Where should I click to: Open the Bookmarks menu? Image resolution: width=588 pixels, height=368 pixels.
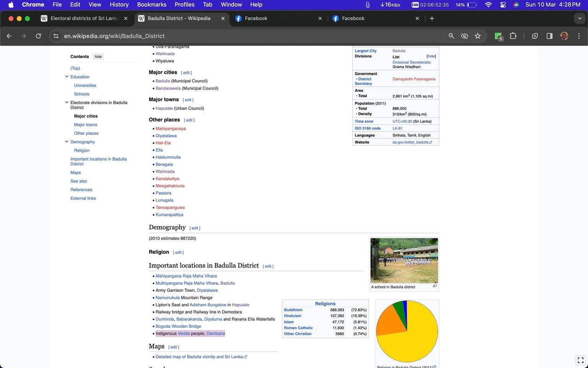pos(152,5)
